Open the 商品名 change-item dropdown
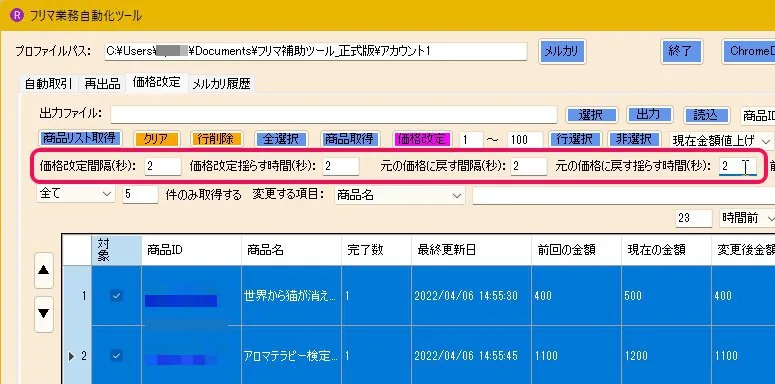Viewport: 775px width, 384px height. 399,195
